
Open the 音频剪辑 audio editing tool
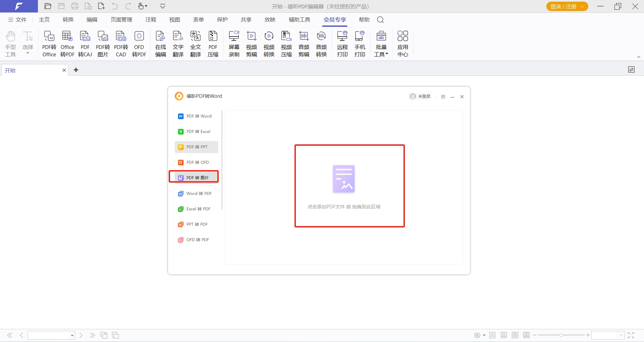point(304,44)
